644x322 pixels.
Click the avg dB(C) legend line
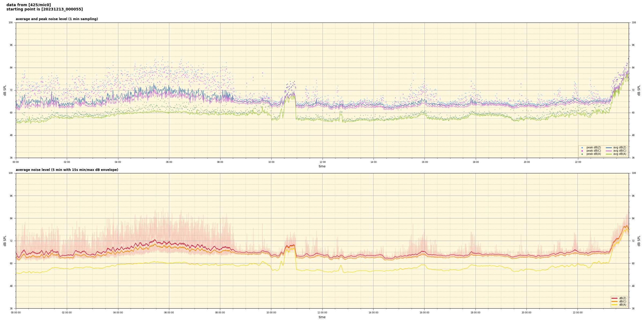coord(609,151)
